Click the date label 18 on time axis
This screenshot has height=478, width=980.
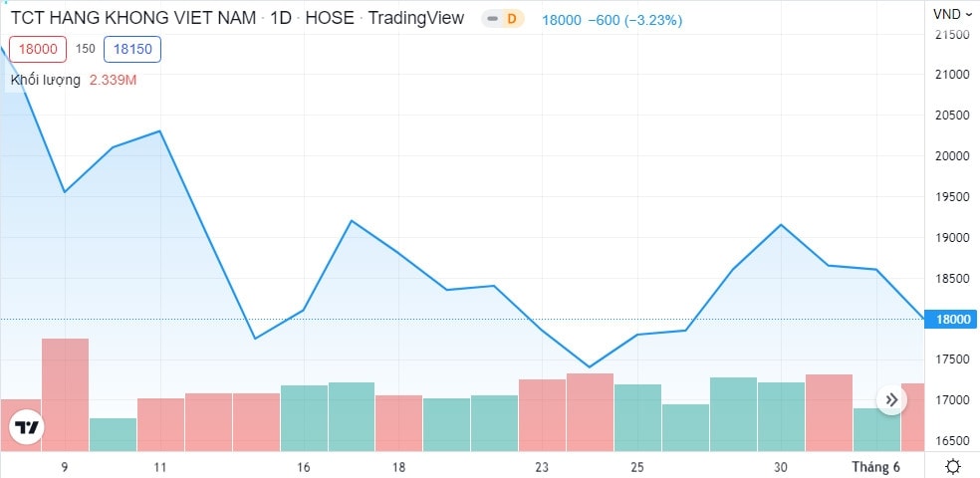398,467
